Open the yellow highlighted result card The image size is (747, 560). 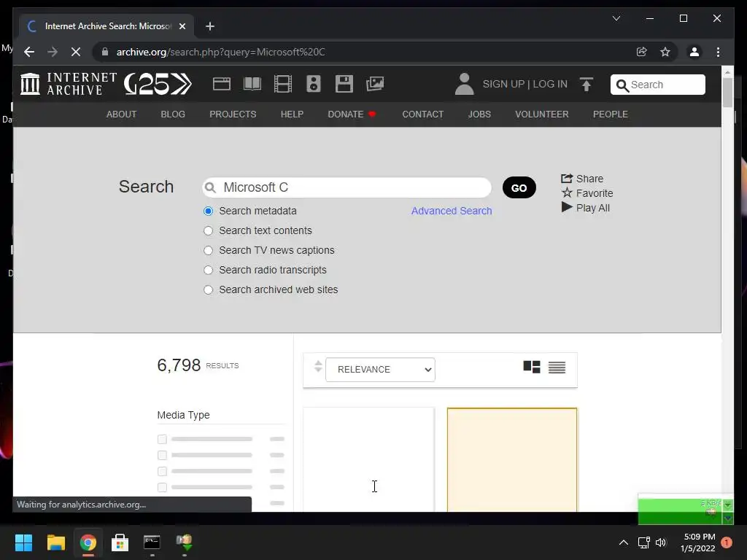[512, 459]
